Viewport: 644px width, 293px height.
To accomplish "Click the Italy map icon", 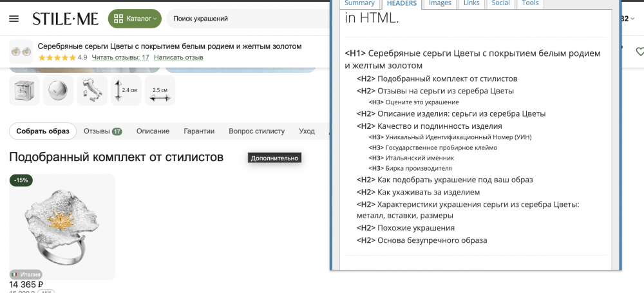I will tap(92, 90).
